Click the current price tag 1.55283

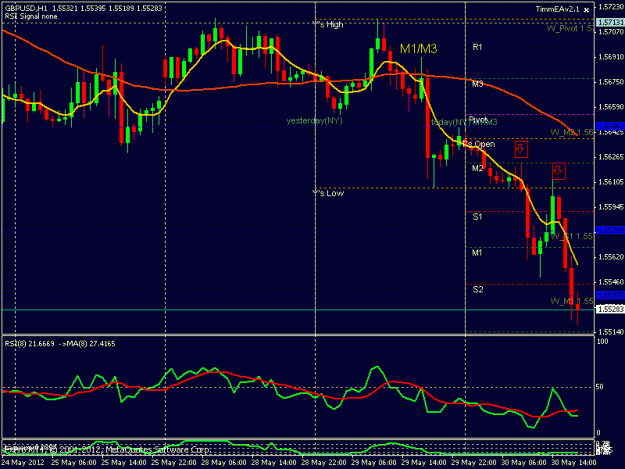(x=610, y=309)
